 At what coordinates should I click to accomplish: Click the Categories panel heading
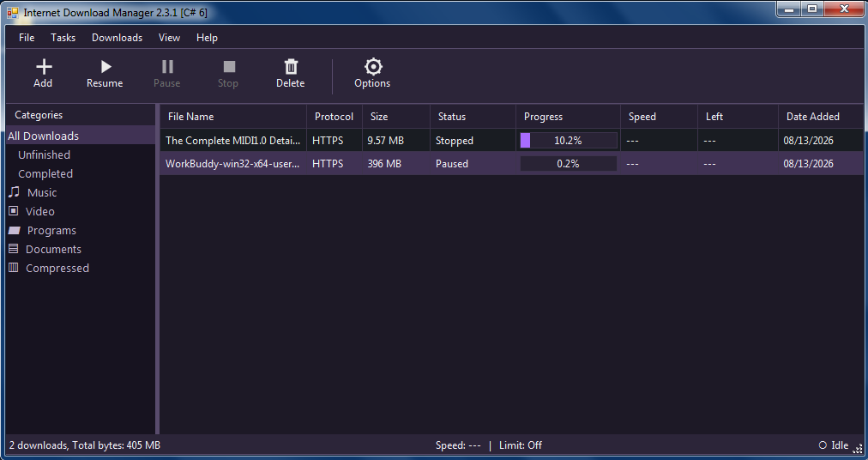pos(39,115)
